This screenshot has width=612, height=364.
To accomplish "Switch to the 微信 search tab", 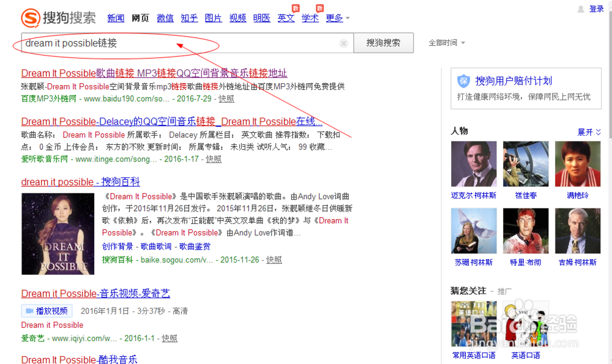I will coord(165,18).
